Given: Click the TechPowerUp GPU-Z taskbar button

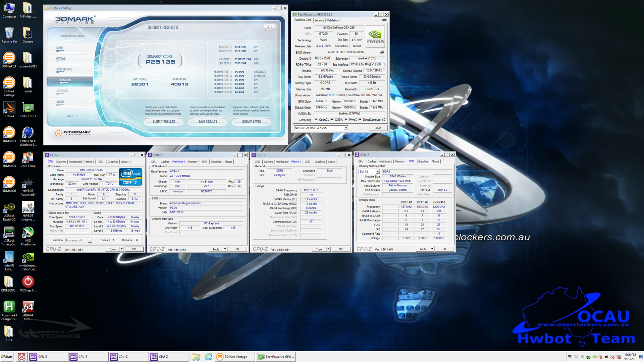Looking at the screenshot, I should coord(276,357).
